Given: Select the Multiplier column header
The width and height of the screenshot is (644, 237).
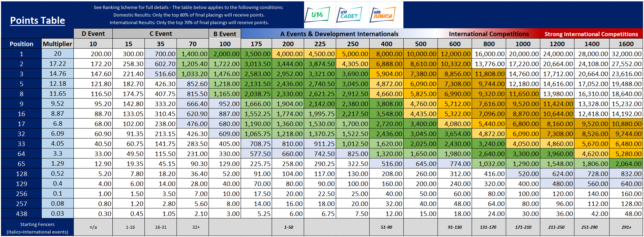Looking at the screenshot, I should click(58, 44).
